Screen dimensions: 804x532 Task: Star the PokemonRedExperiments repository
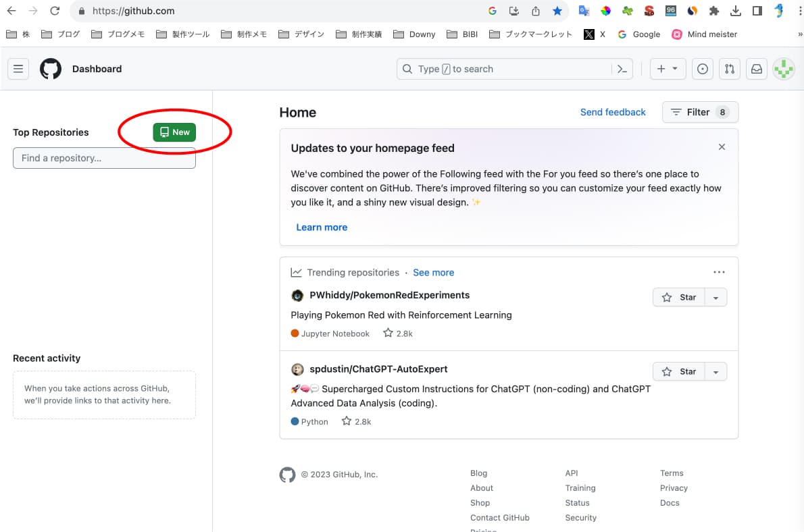(679, 297)
